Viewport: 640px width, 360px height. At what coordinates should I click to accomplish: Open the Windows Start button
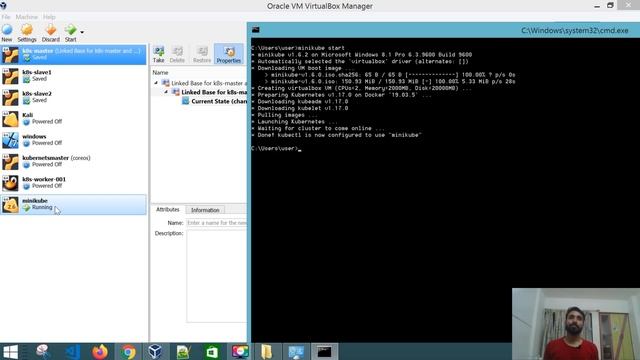[10, 351]
